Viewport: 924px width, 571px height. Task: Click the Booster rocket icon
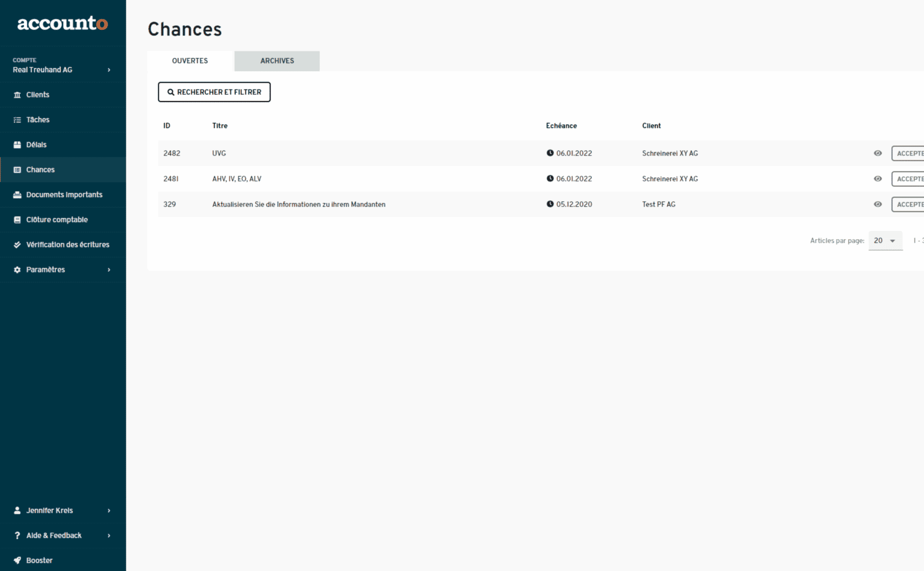[17, 560]
